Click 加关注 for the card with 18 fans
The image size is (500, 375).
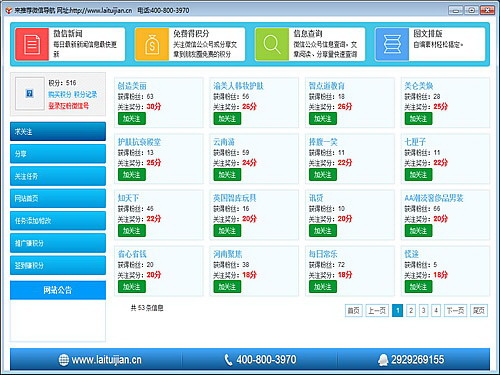[323, 119]
